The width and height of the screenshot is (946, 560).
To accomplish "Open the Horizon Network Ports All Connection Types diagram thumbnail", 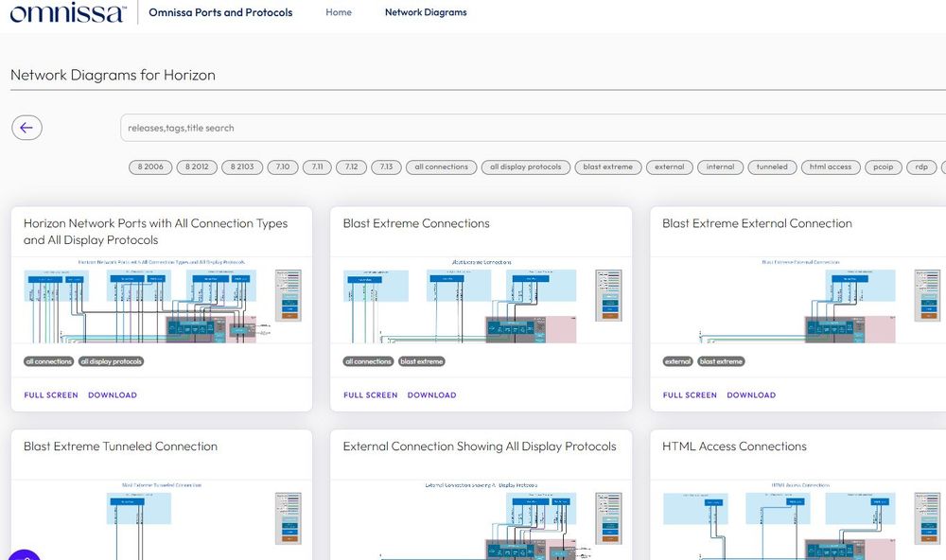I will point(162,301).
